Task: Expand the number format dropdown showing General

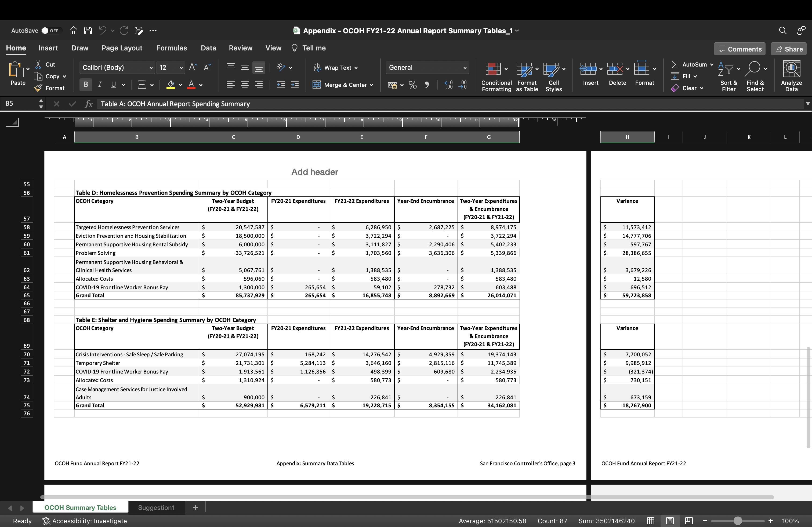Action: [x=465, y=68]
